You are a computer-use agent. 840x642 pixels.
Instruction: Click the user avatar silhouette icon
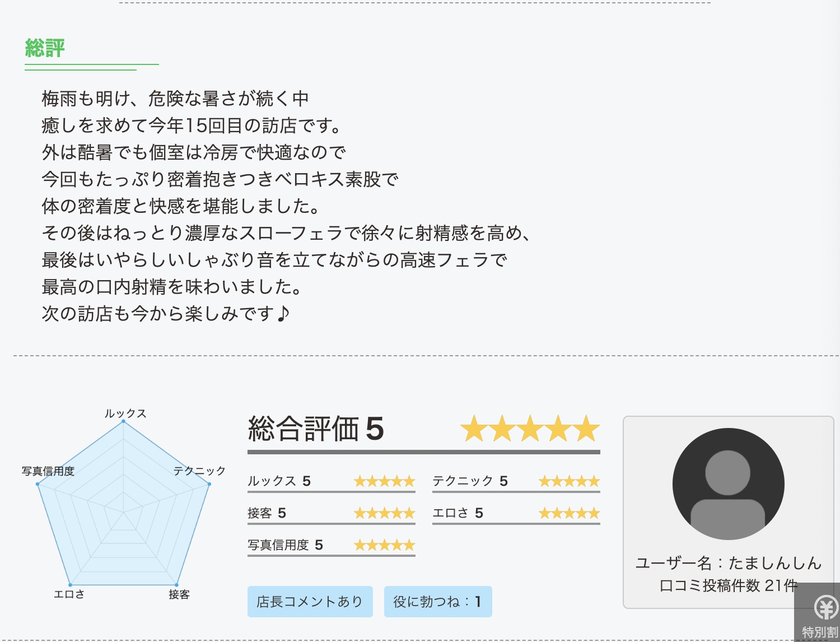(x=728, y=484)
